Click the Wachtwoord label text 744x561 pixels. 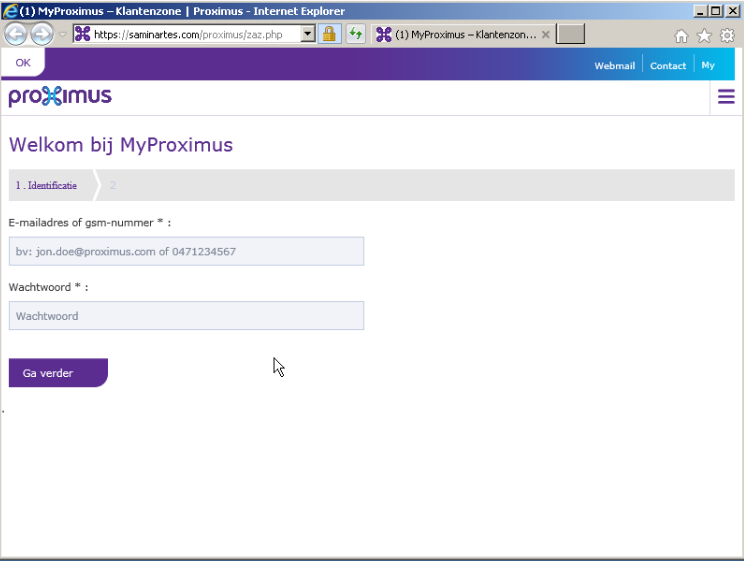(x=48, y=287)
